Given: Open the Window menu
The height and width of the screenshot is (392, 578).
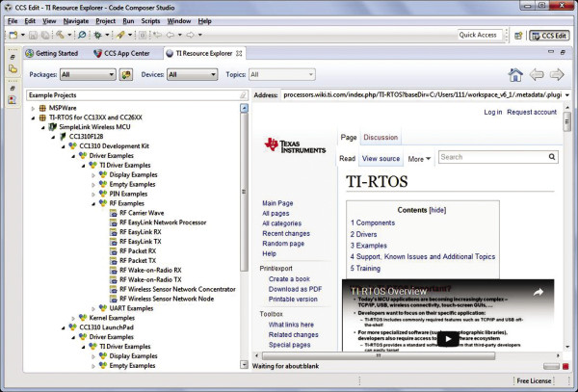Looking at the screenshot, I should [x=179, y=21].
